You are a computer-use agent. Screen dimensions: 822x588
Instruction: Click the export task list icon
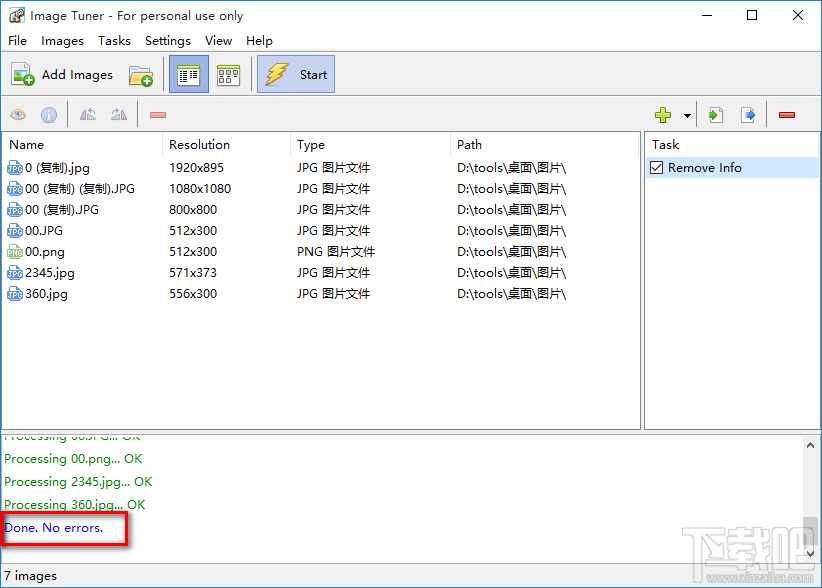(747, 115)
